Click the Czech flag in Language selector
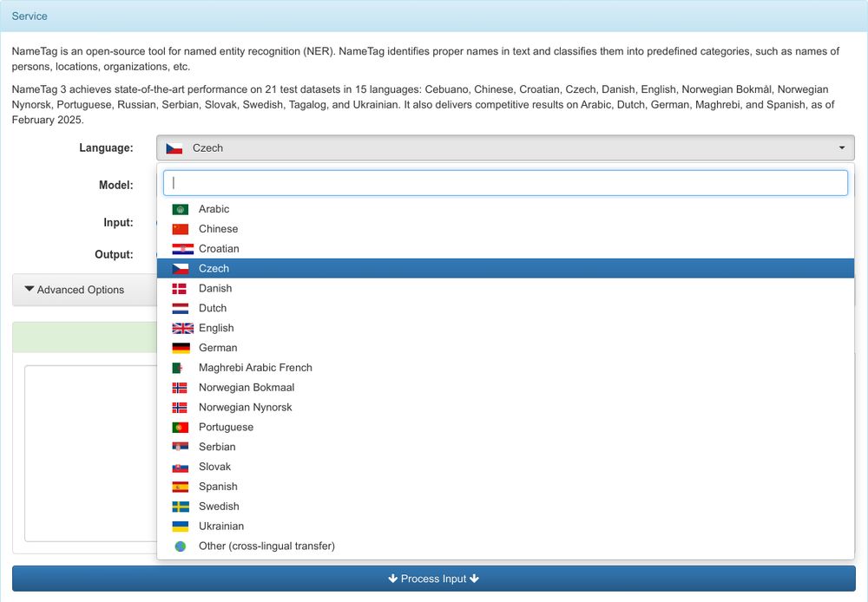Viewport: 868px width, 602px height. (174, 148)
